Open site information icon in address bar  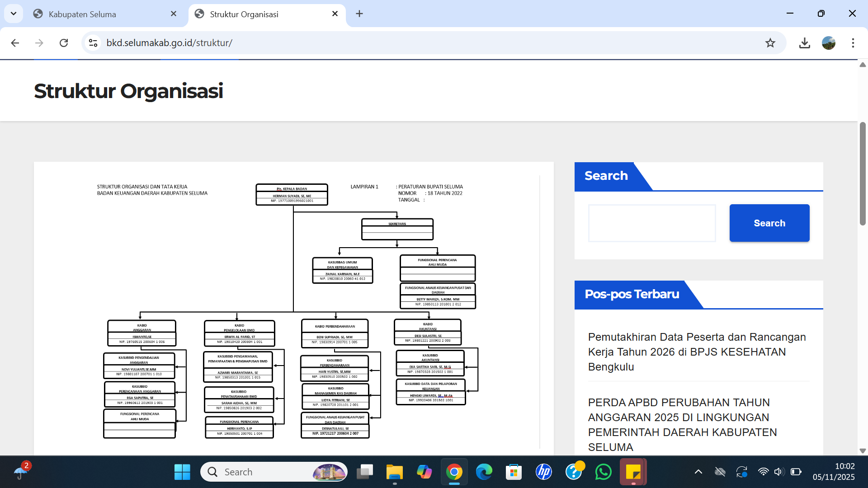pyautogui.click(x=93, y=43)
